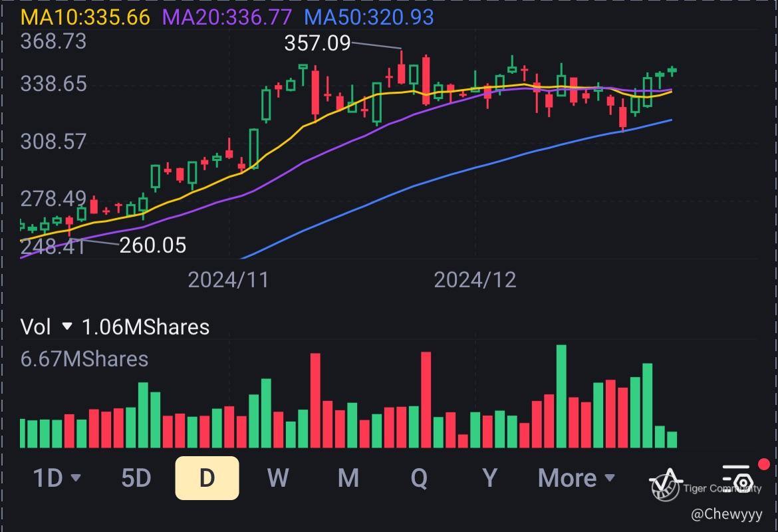Click the latest candlestick on the chart

click(x=672, y=71)
